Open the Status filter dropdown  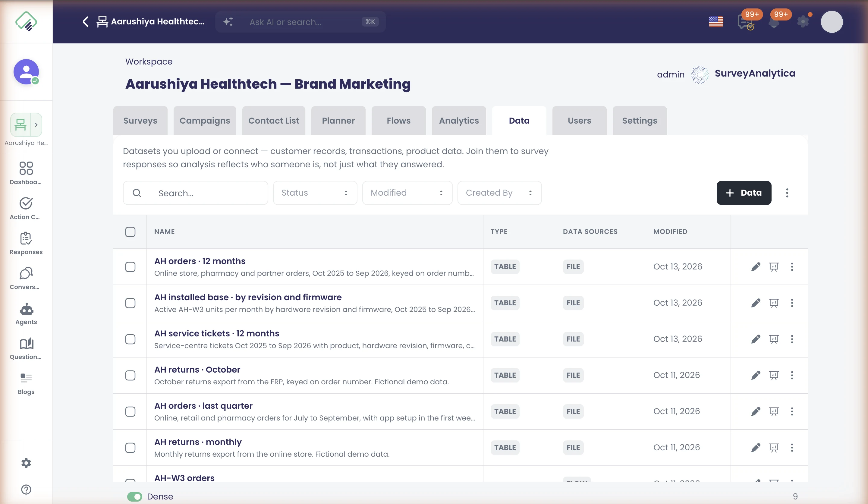(x=315, y=193)
